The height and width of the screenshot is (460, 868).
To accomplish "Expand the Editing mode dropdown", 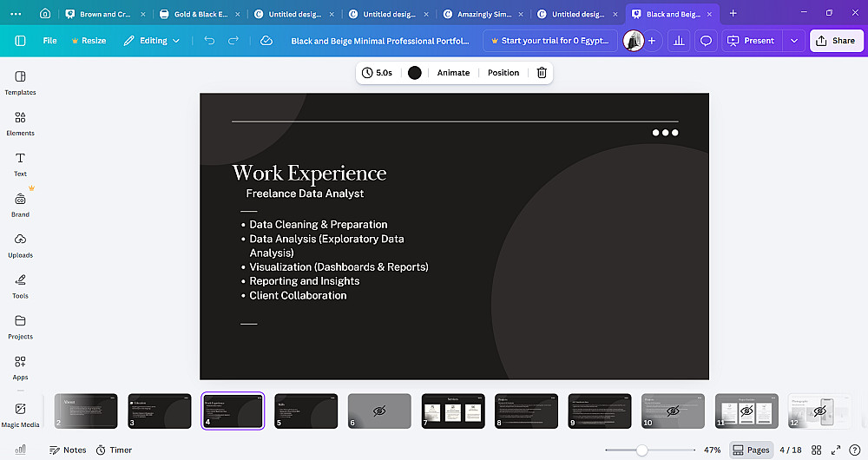I will click(152, 41).
